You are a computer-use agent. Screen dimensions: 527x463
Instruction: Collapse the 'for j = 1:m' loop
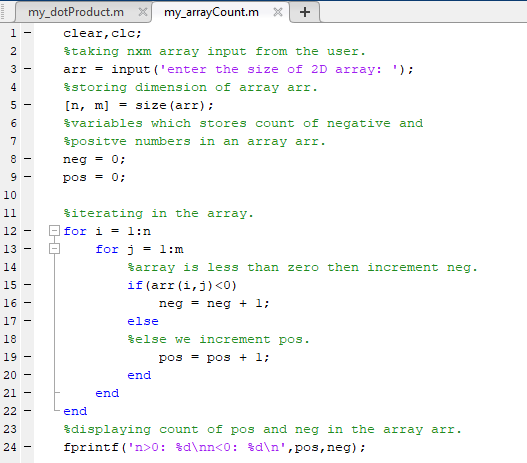point(54,249)
